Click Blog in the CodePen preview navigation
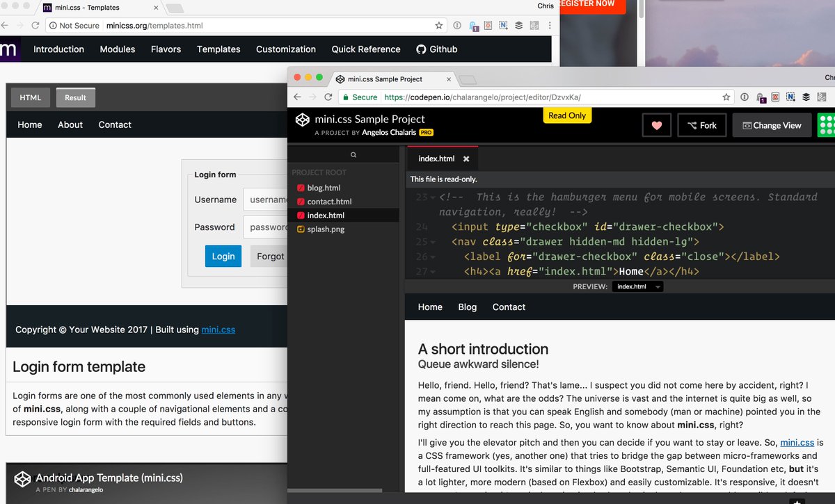The image size is (835, 504). [x=468, y=307]
